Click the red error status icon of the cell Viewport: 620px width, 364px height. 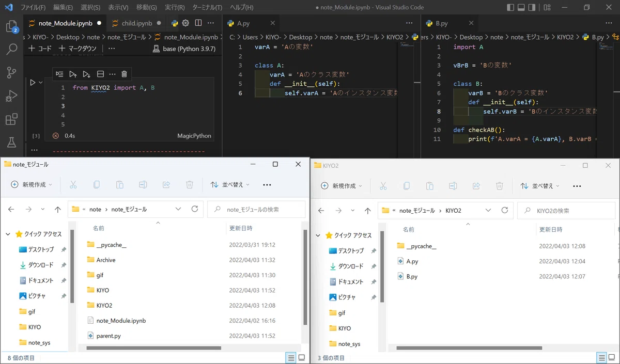tap(55, 136)
